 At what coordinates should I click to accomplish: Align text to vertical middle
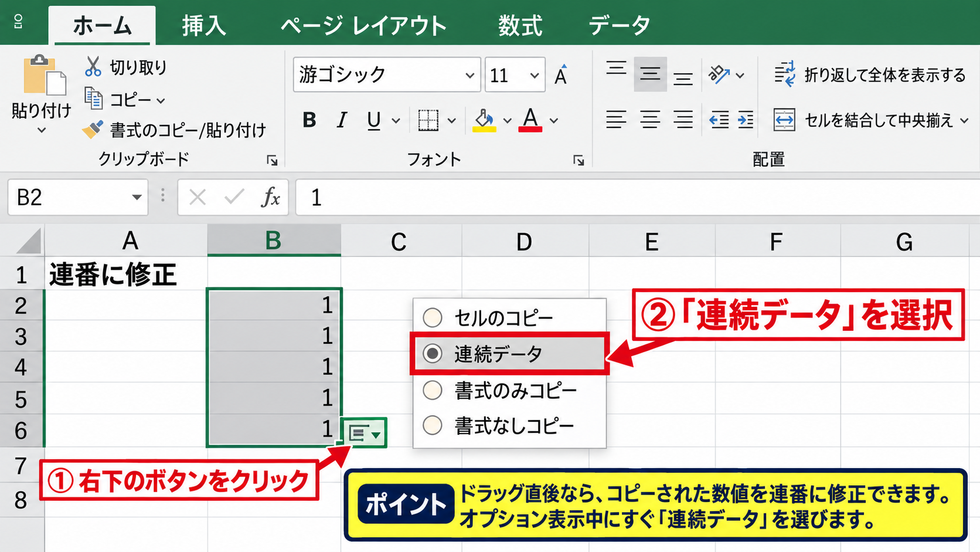tap(650, 74)
